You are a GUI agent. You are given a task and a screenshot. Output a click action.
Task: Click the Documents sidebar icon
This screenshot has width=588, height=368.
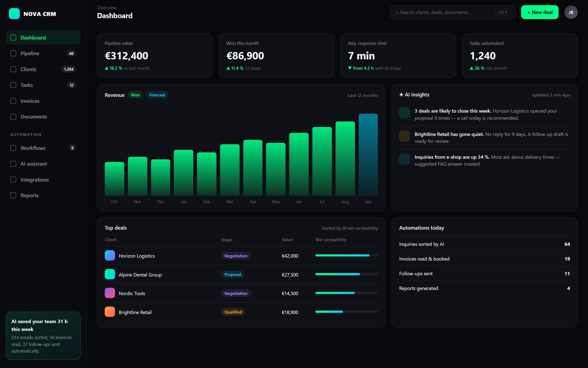[13, 117]
